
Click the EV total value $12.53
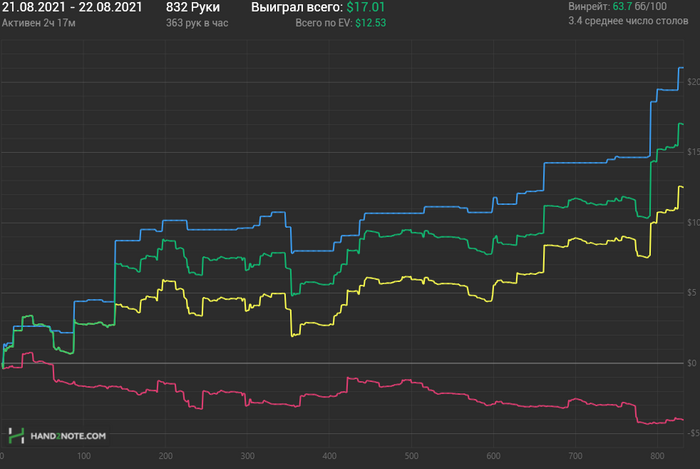371,23
